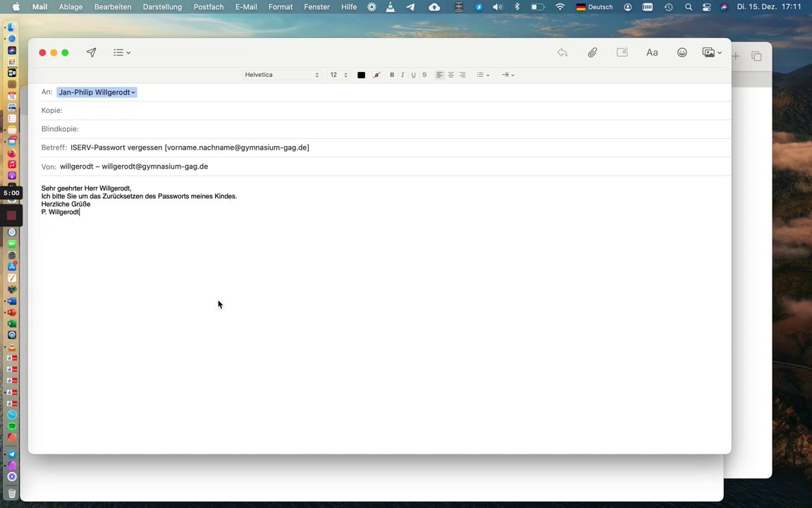
Task: Click the Siri icon in menu bar
Action: [724, 7]
